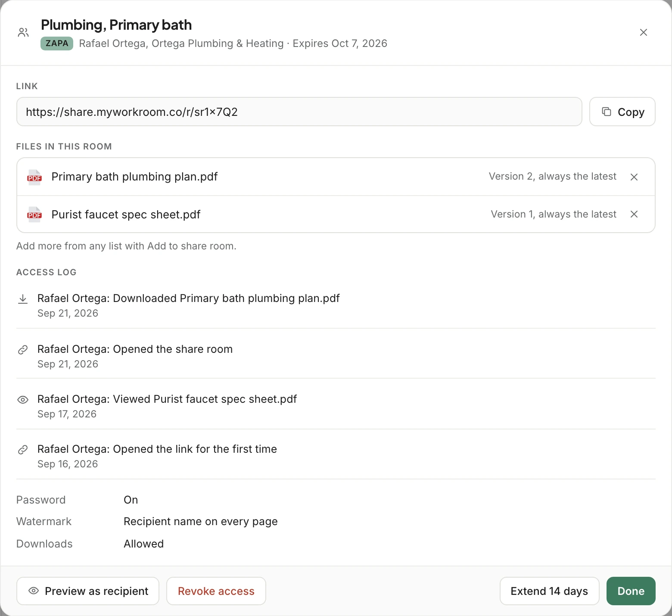
Task: Copy the share link
Action: 622,112
